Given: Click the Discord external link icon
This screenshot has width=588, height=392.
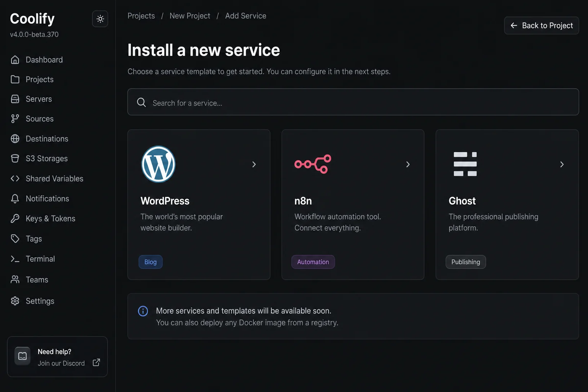Looking at the screenshot, I should coord(96,363).
